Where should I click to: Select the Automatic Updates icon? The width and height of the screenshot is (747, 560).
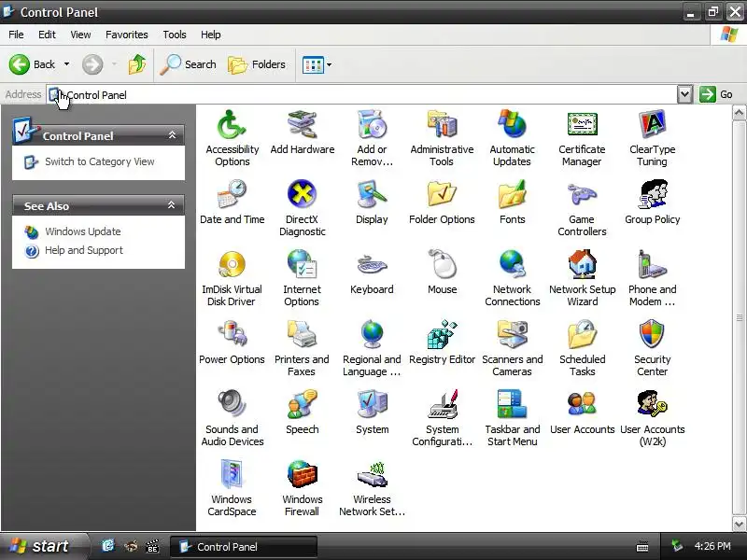(x=512, y=125)
